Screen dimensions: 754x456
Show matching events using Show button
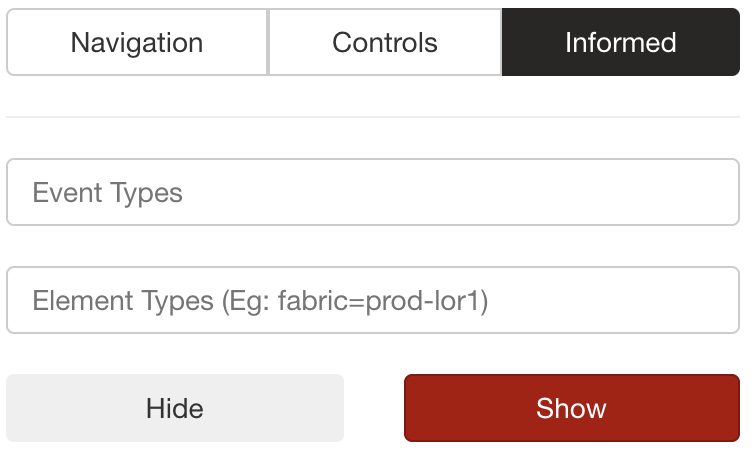point(571,408)
